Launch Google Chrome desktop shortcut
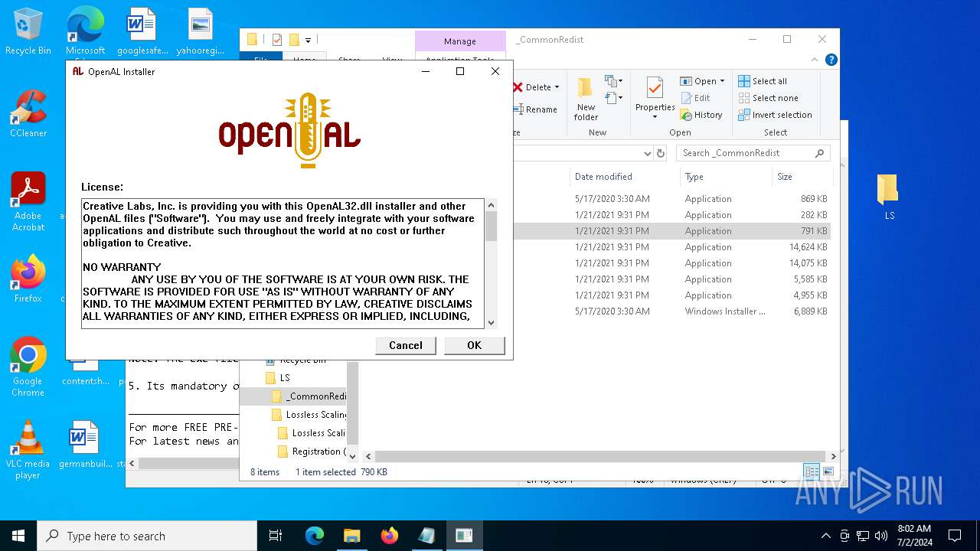The image size is (980, 551). 28,367
